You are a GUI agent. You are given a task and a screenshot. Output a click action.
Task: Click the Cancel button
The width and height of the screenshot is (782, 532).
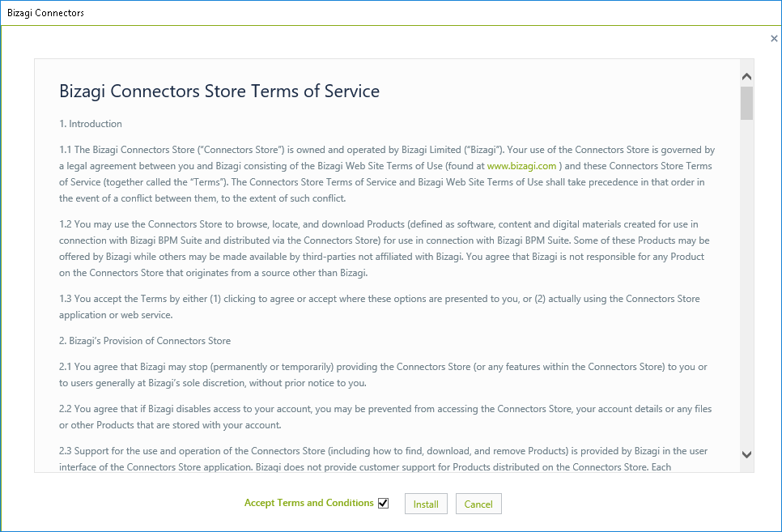tap(478, 504)
